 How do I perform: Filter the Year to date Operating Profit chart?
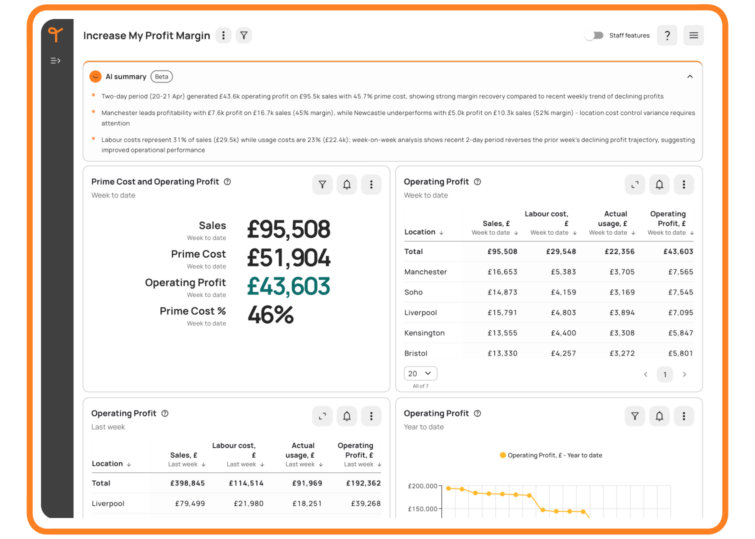pos(634,416)
